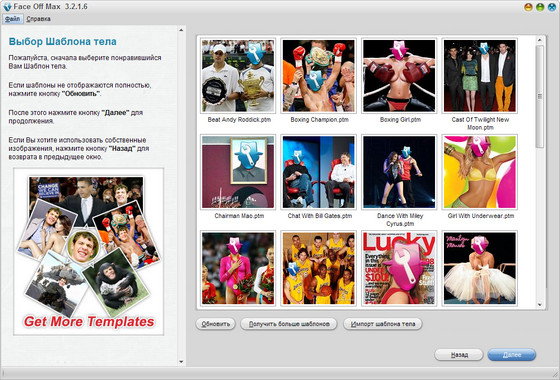Click the green maximize window button
Screen dimensions: 560x380
[x=540, y=7]
